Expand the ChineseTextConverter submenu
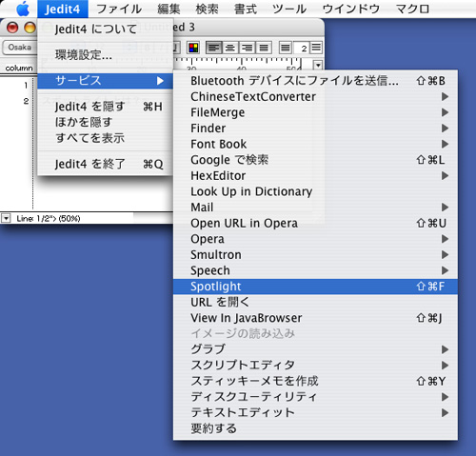The image size is (476, 456). pos(315,97)
